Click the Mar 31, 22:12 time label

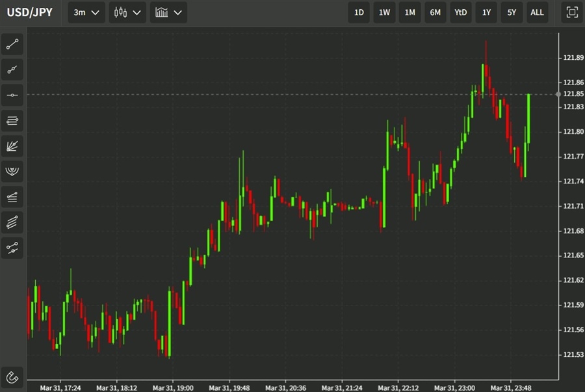(x=398, y=388)
